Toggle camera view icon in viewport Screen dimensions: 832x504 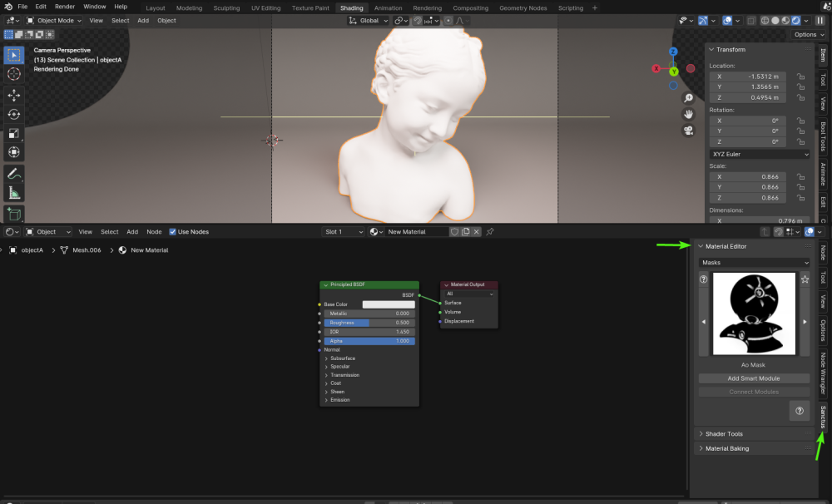[x=689, y=131]
